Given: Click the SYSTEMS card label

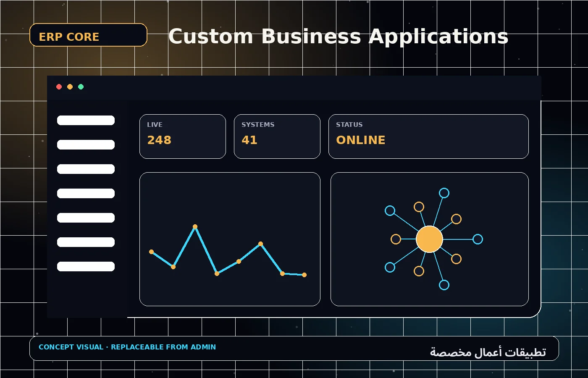Looking at the screenshot, I should 258,125.
